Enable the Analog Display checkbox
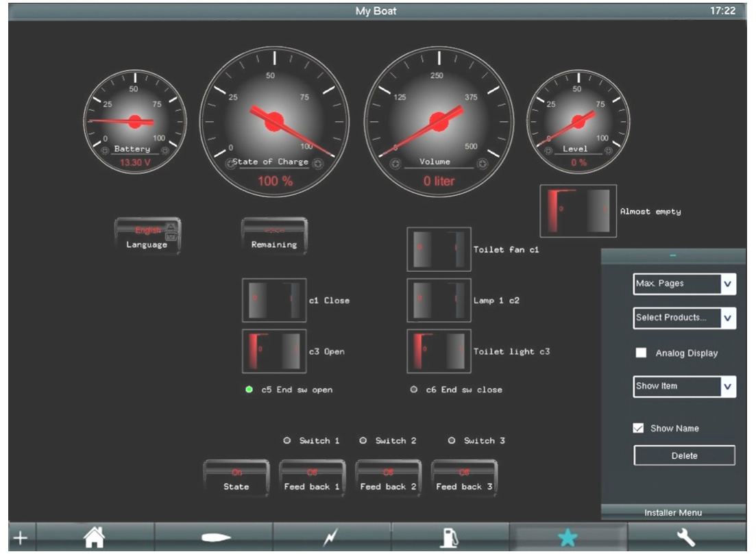The width and height of the screenshot is (756, 554). 641,353
